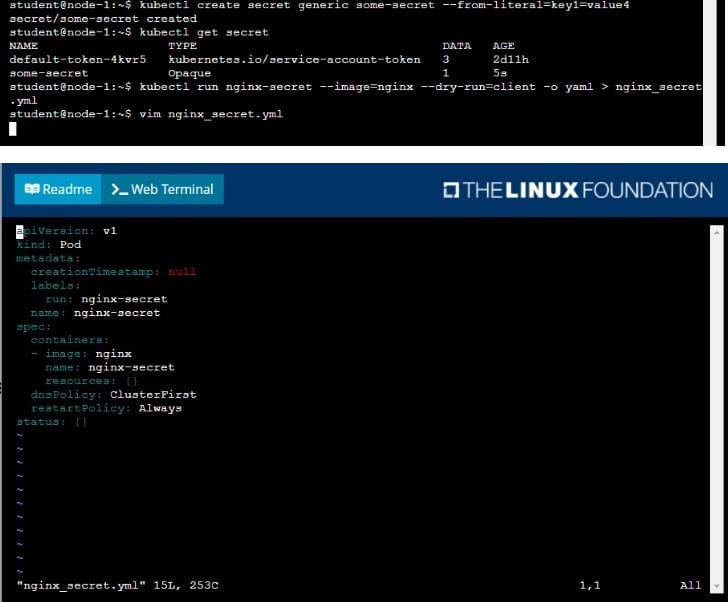Switch to the Web Terminal tab

162,189
